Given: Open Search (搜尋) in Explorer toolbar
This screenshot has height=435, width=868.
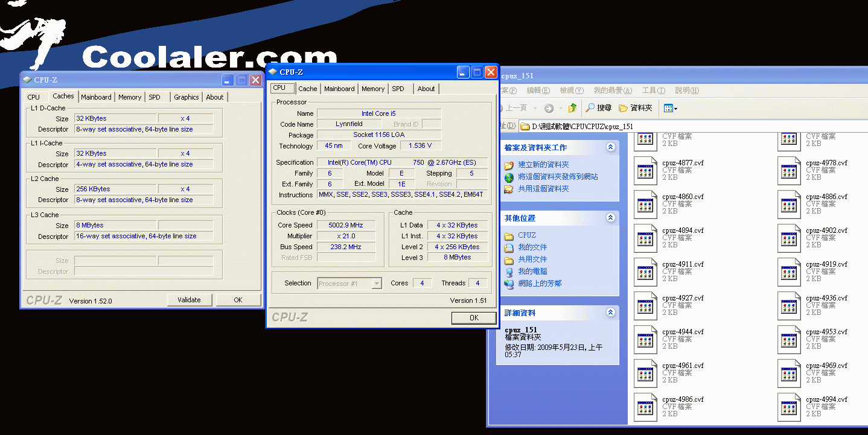Looking at the screenshot, I should tap(598, 108).
